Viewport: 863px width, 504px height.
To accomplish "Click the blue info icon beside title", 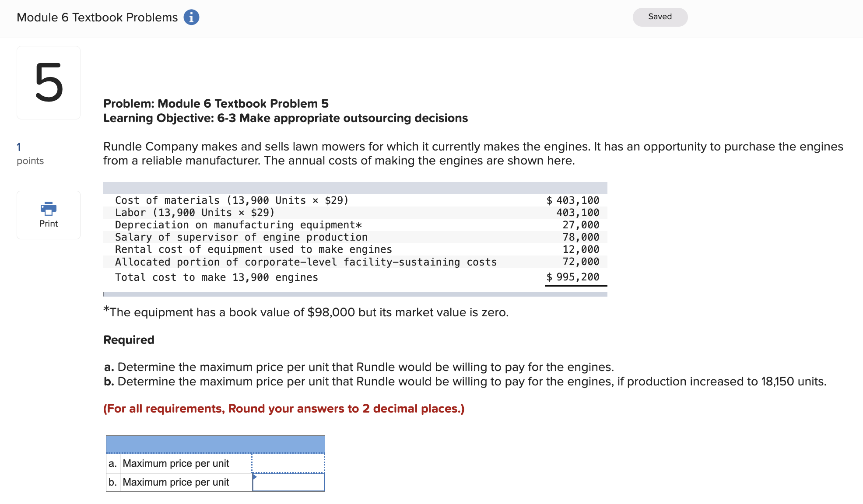I will pos(191,17).
